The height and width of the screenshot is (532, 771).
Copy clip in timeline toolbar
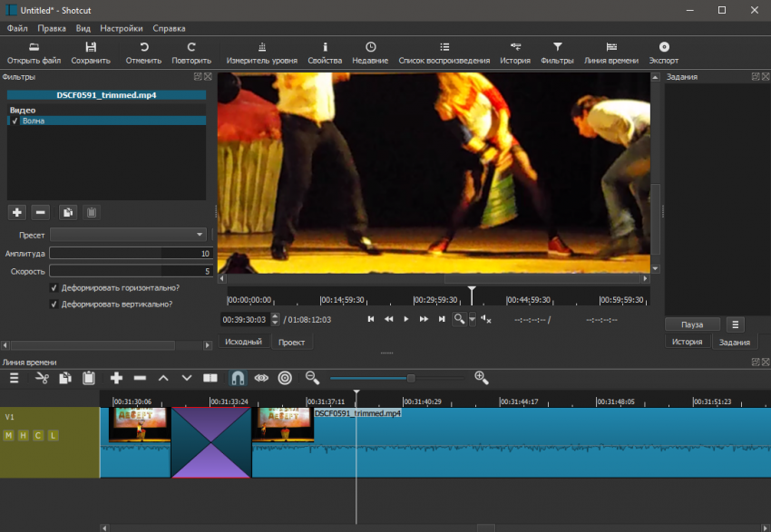[x=65, y=378]
